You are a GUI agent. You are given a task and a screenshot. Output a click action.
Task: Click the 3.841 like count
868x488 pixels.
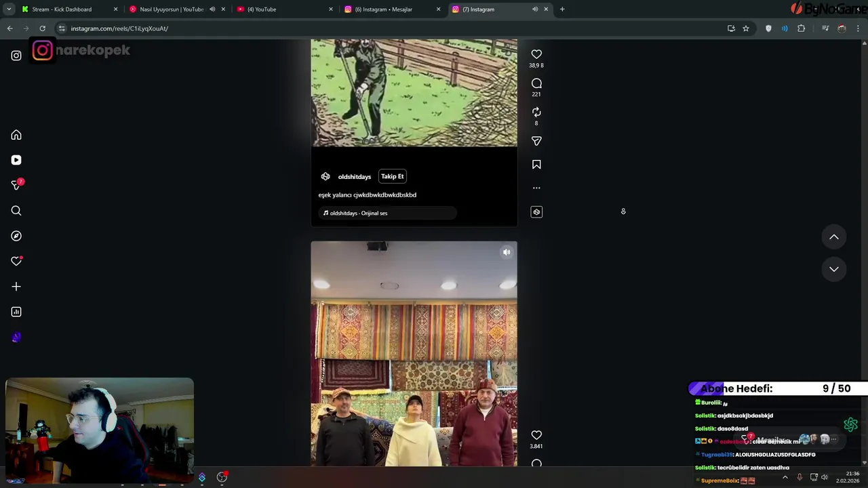pos(536,447)
